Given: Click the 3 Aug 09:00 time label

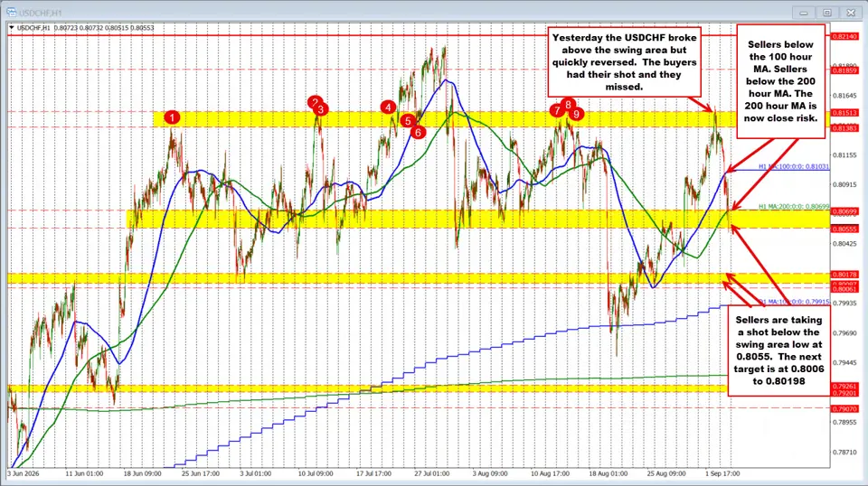Looking at the screenshot, I should coord(490,474).
